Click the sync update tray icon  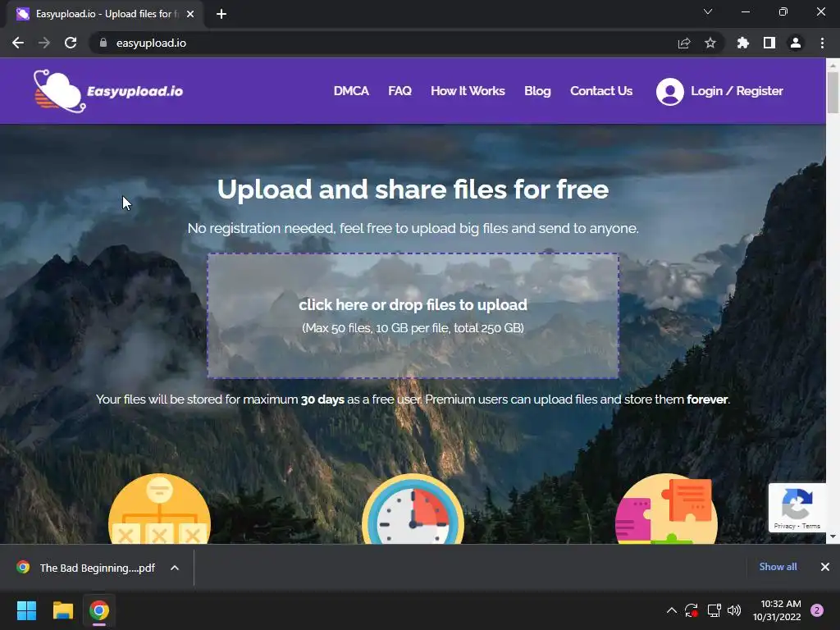[x=691, y=610]
